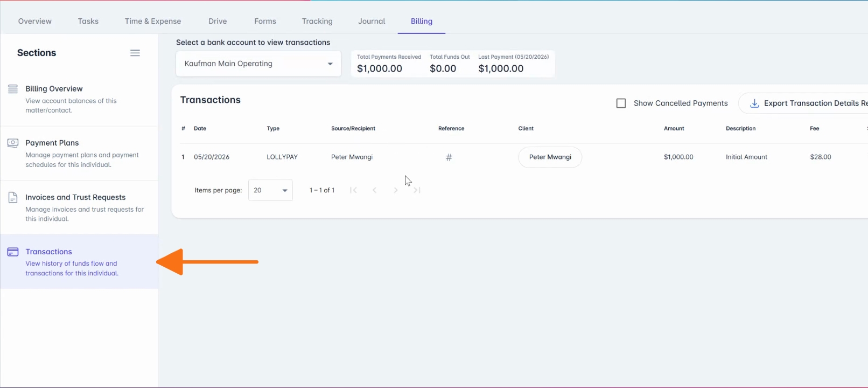This screenshot has height=388, width=868.
Task: Click the LOLLYPAY type cell
Action: pos(282,157)
